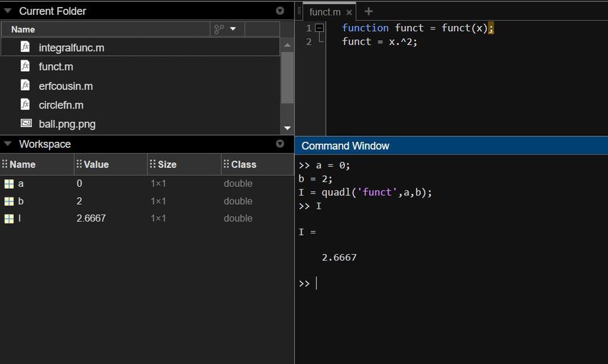This screenshot has width=608, height=364.
Task: Click variable I matrix icon
Action: [9, 219]
